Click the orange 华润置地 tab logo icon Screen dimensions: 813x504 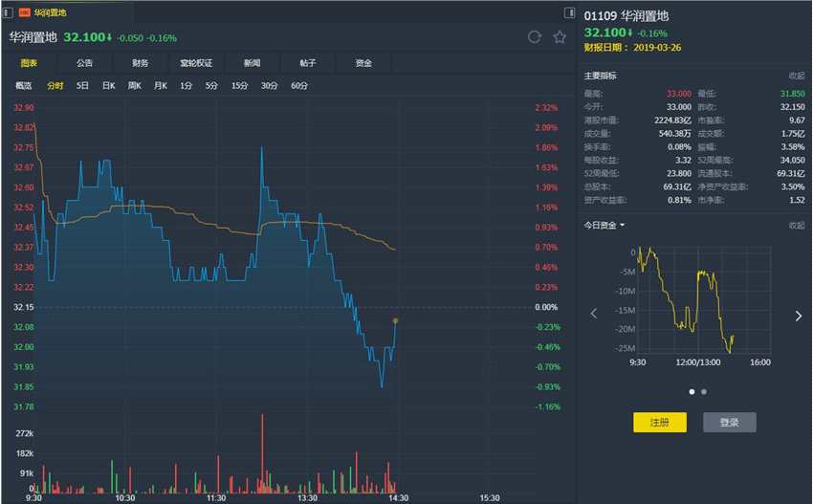(25, 13)
